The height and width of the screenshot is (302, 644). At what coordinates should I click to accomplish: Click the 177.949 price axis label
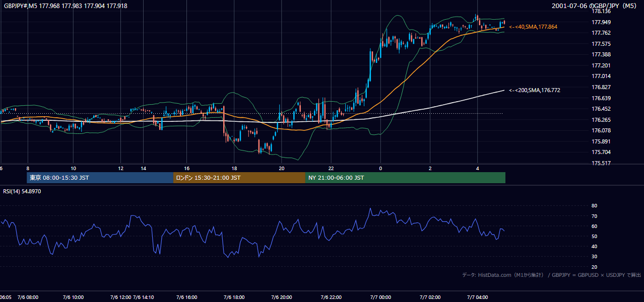click(601, 22)
